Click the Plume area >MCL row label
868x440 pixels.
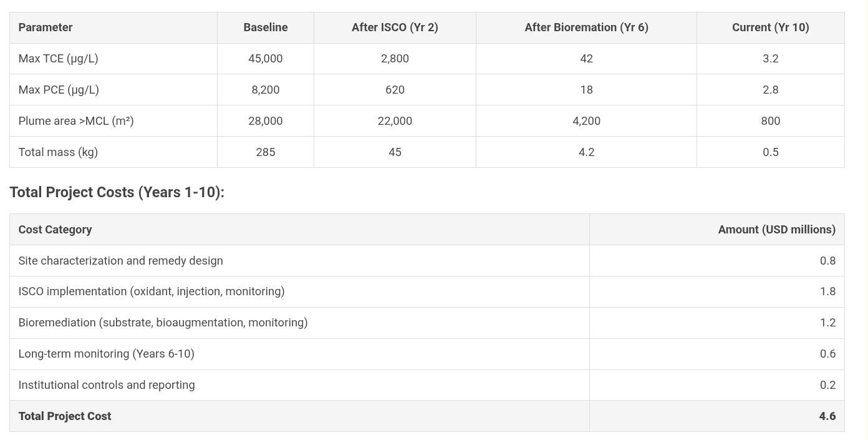tap(76, 121)
